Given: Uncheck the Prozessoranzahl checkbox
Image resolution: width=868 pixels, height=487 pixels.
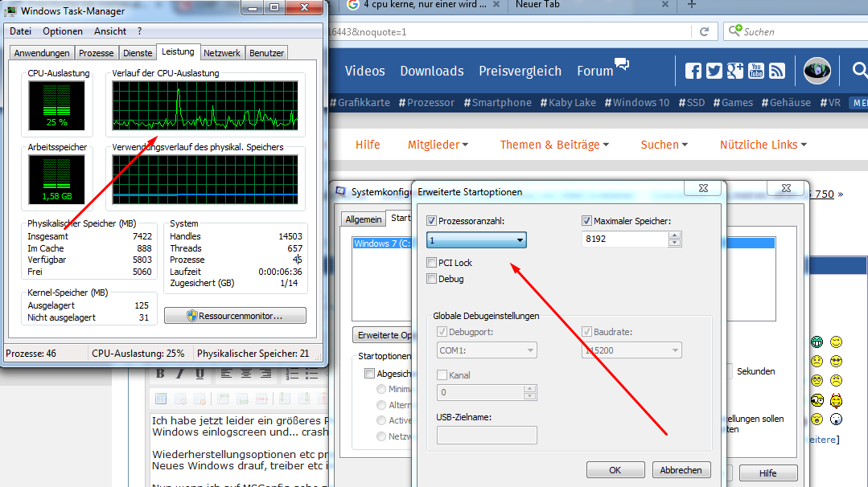Looking at the screenshot, I should point(431,220).
